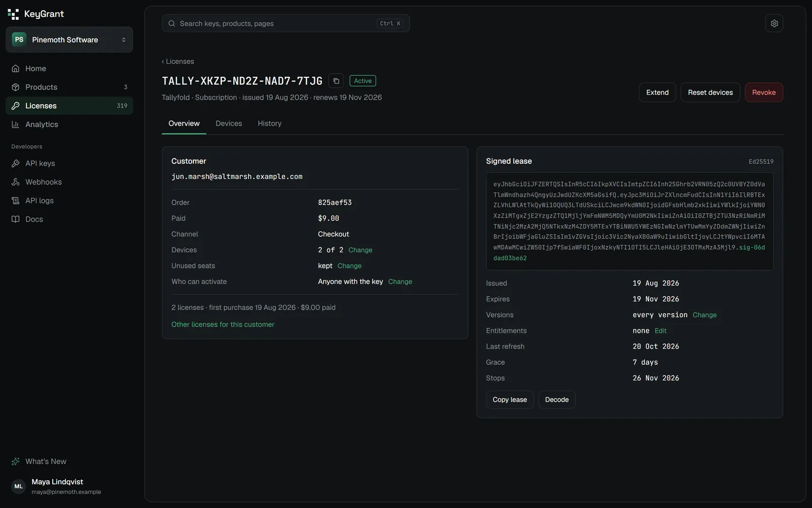Go back to Licenses breadcrumb
This screenshot has width=812, height=508.
(x=178, y=61)
